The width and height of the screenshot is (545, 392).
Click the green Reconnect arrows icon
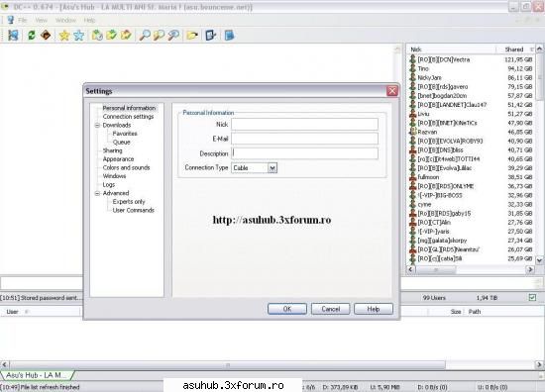[32, 35]
